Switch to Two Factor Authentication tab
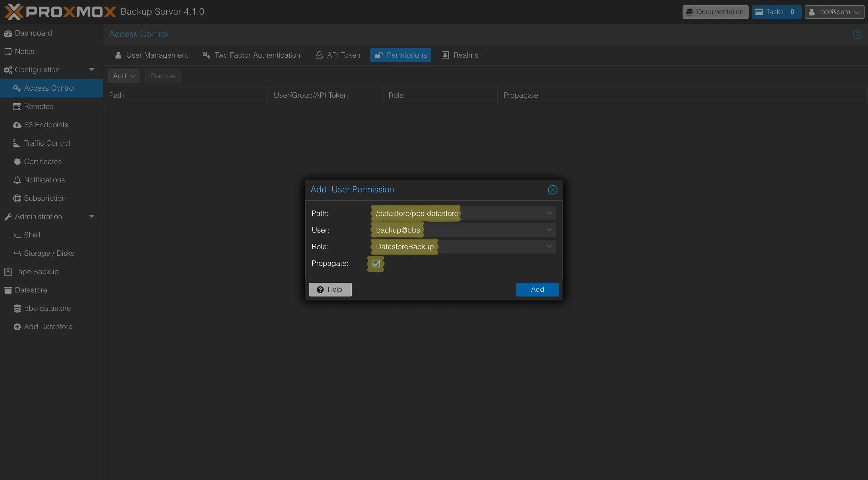 pyautogui.click(x=251, y=55)
